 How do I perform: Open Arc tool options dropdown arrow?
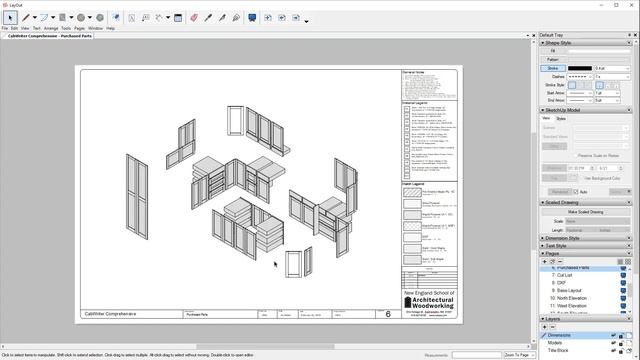53,18
